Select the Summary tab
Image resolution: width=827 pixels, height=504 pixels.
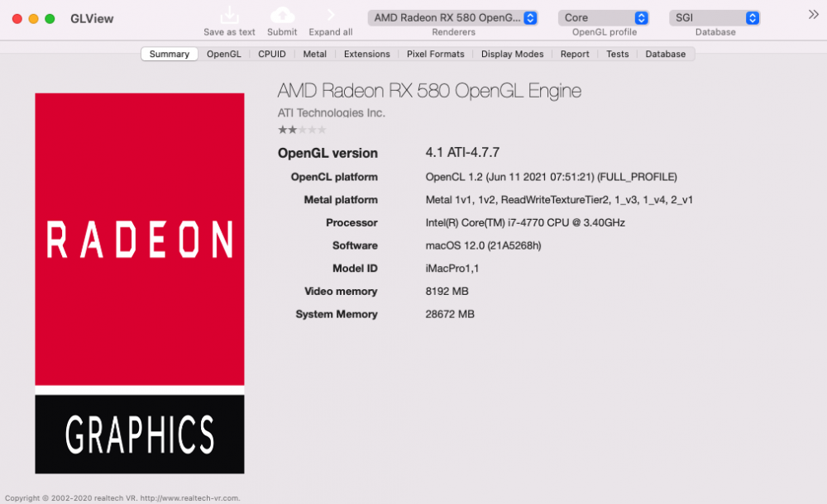coord(170,54)
